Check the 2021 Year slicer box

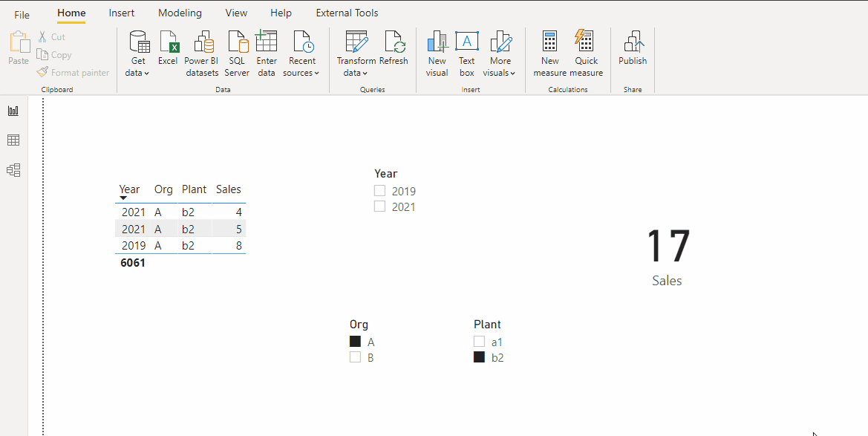click(379, 206)
